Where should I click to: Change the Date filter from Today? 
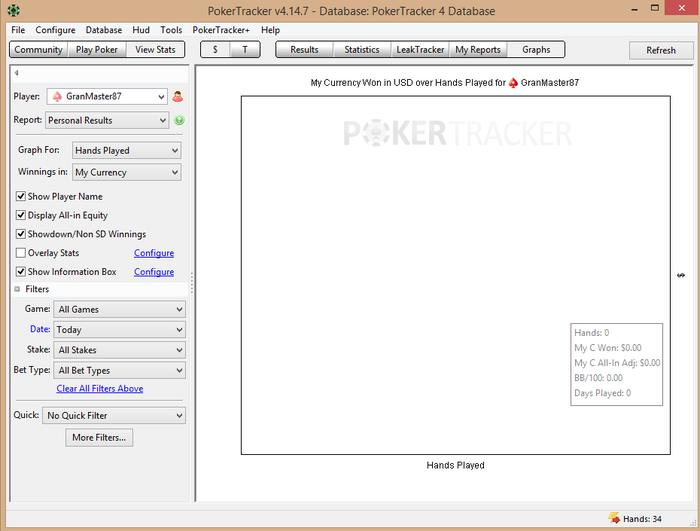(x=119, y=330)
